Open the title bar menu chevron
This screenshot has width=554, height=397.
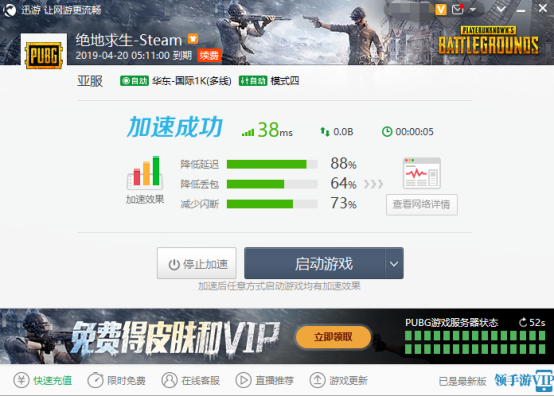click(501, 9)
